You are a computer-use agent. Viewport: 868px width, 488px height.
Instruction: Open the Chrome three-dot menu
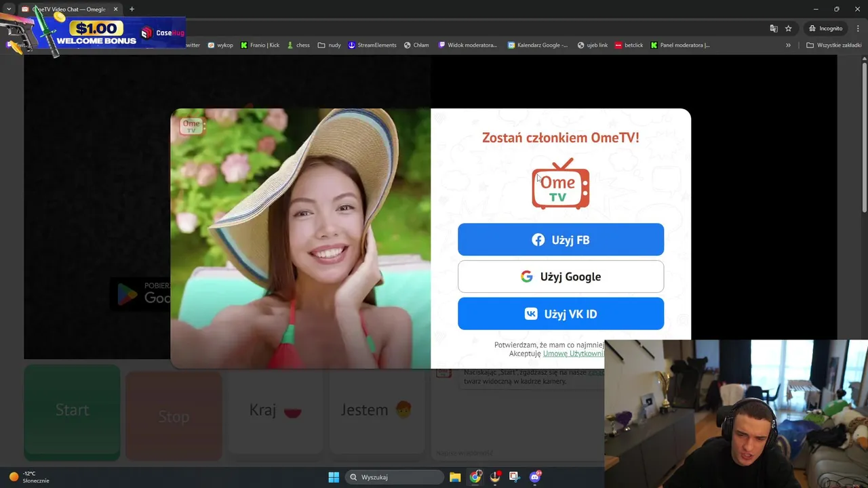click(859, 28)
